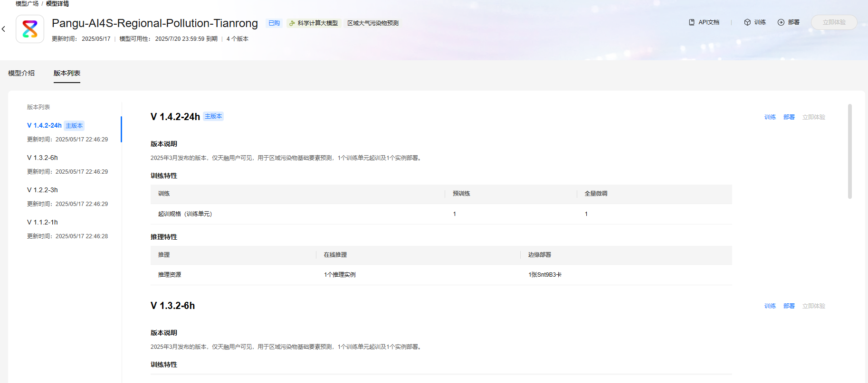Viewport: 868px width, 383px height.
Task: Click the 主版本 badge beside main heading
Action: (x=213, y=116)
